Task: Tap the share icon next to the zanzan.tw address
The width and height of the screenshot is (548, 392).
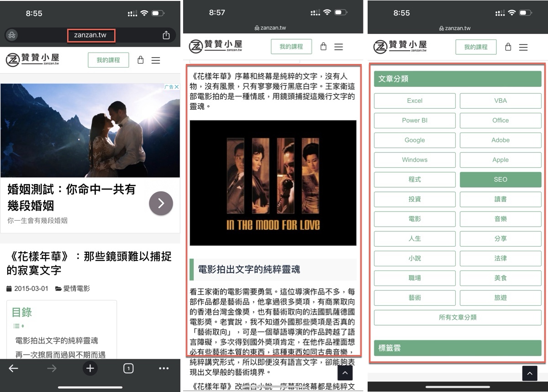Action: (166, 35)
